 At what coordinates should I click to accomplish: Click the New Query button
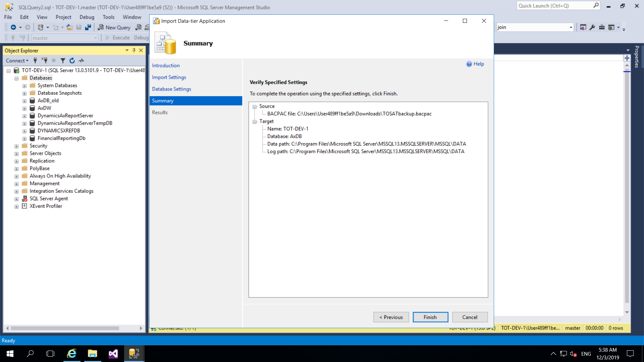tap(114, 27)
